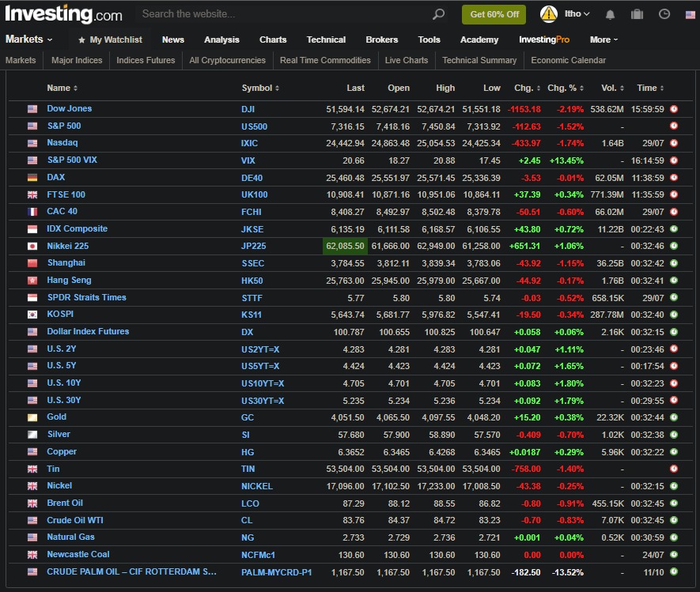Screen dimensions: 700x592
Task: Click the clock status icon in S&P 500 VIX row
Action: point(674,160)
